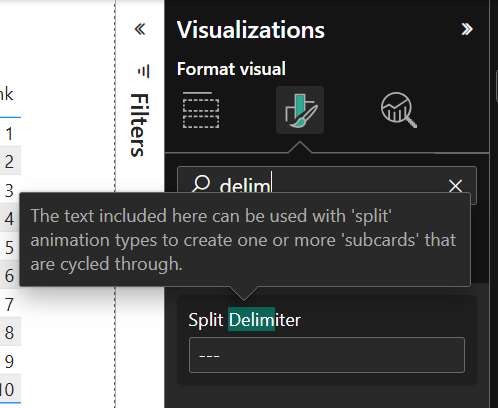Click into the Split Delimiter text box
This screenshot has height=408, width=498.
pos(327,355)
